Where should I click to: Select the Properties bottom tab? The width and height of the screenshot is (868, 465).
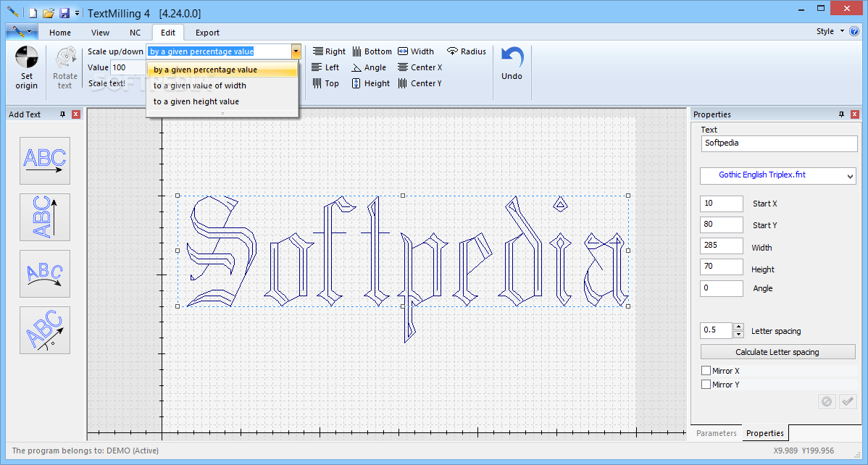pyautogui.click(x=765, y=433)
